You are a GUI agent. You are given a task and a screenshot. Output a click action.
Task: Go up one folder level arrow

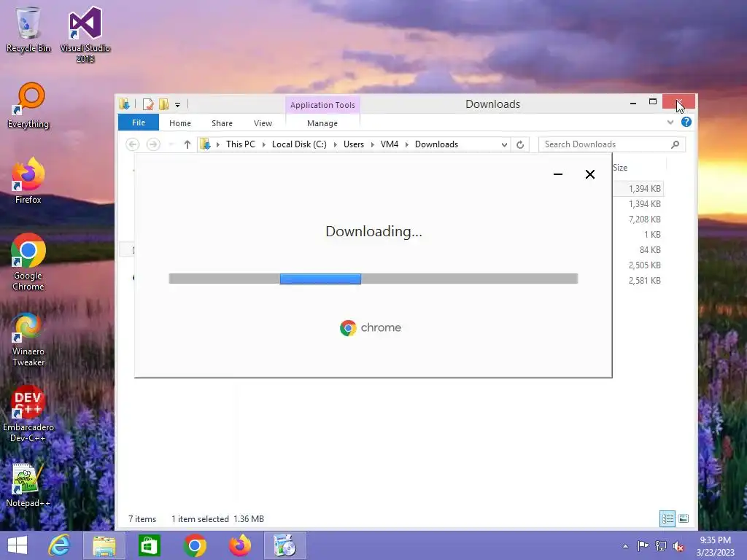[187, 144]
